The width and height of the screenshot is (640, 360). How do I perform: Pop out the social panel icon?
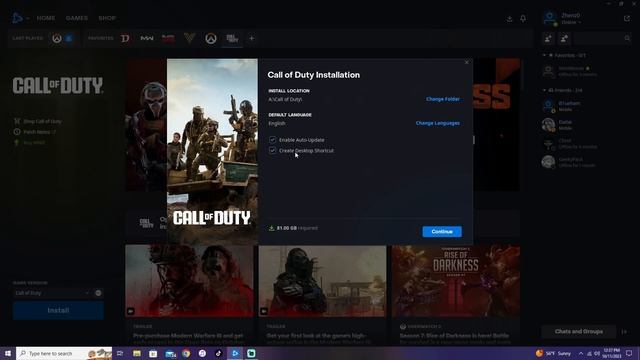[x=627, y=18]
